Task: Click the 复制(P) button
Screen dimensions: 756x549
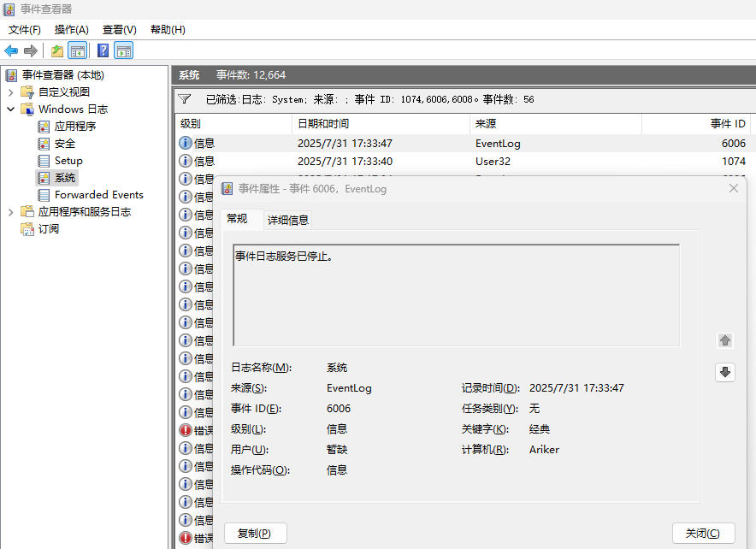Action: (x=255, y=533)
